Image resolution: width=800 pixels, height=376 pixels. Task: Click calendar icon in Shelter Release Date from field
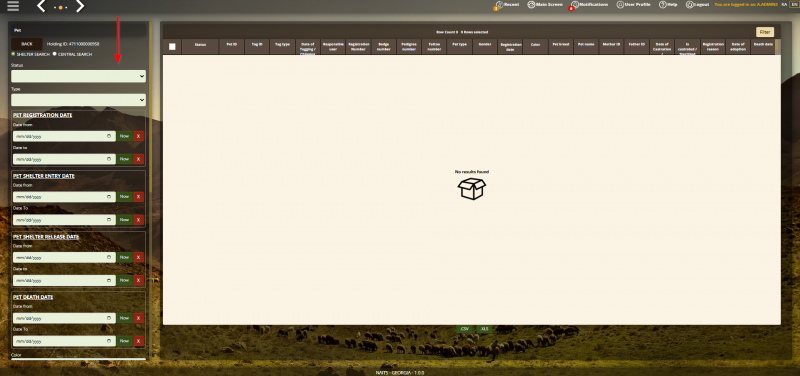pos(109,258)
